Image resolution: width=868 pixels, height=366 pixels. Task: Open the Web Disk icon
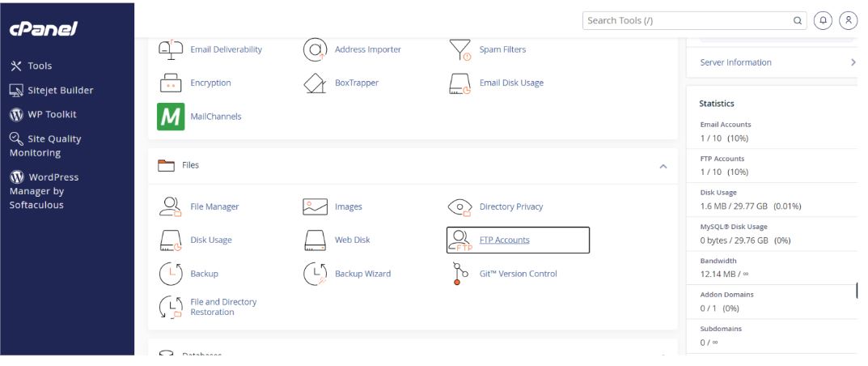tap(315, 240)
